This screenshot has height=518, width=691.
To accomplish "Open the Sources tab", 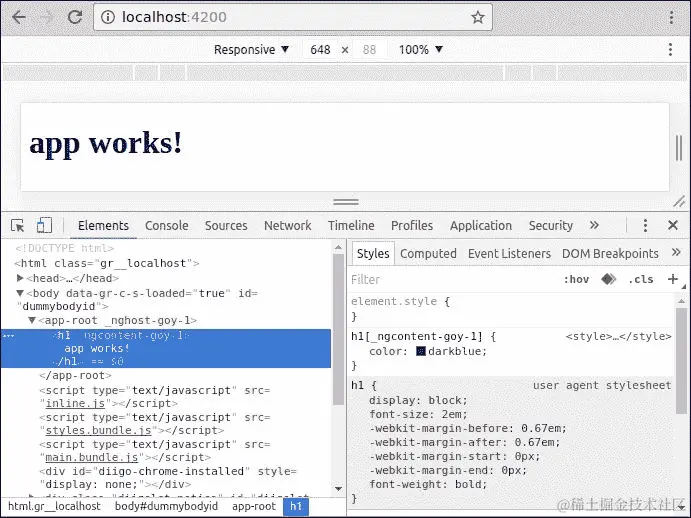I will (226, 226).
